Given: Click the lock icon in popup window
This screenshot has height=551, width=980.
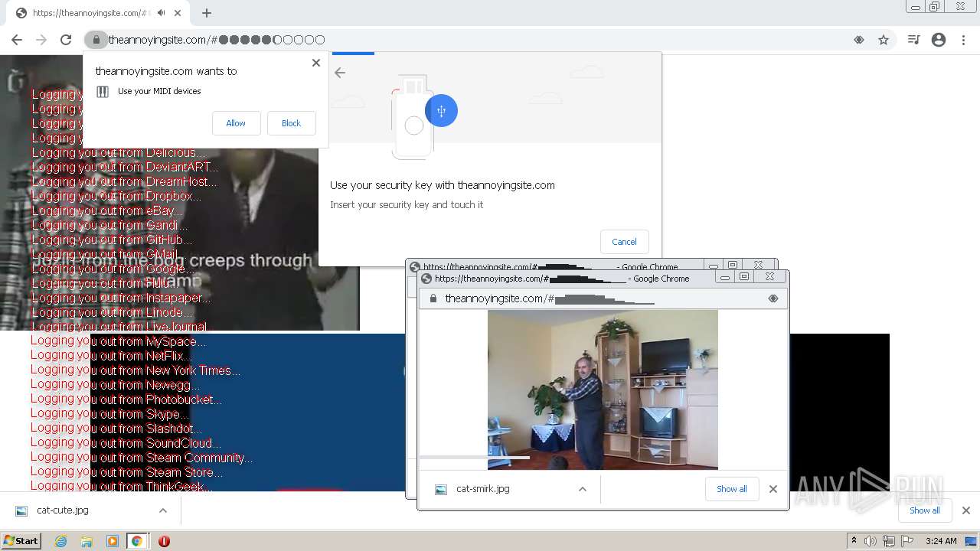Looking at the screenshot, I should (433, 298).
